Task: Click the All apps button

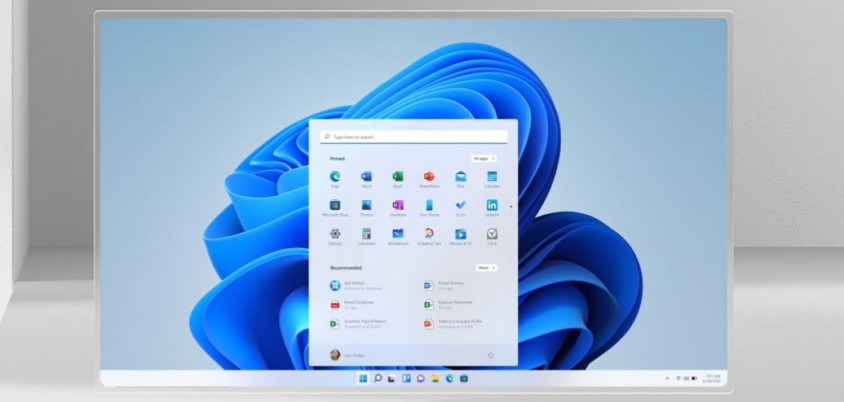Action: (484, 159)
